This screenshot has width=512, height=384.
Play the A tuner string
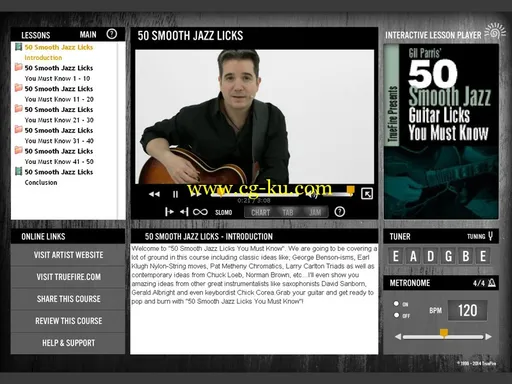coord(413,256)
